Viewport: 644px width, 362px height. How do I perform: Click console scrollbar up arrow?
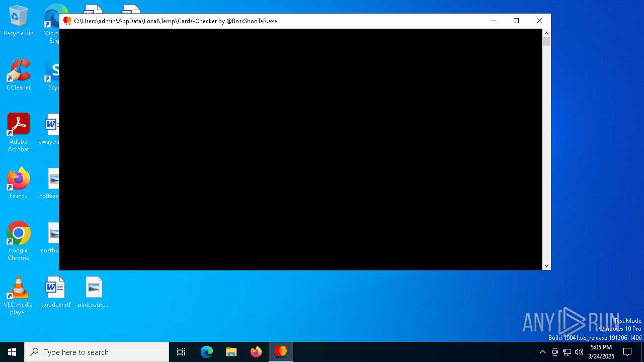[x=546, y=33]
